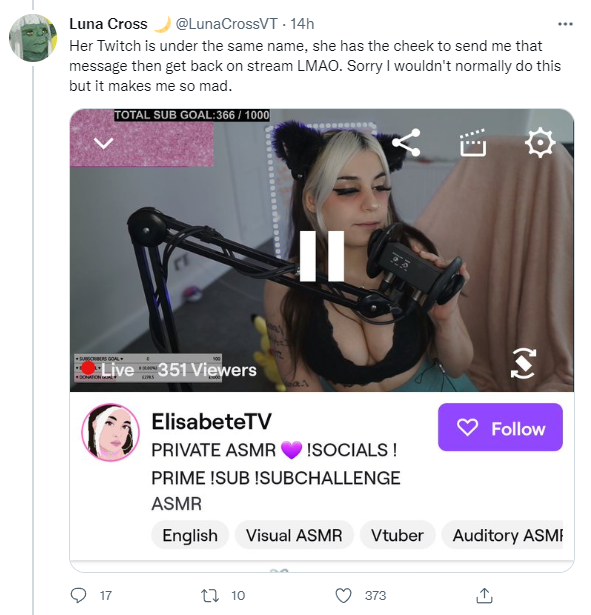Open the video settings gear
Screen dimensions: 591x615
[x=540, y=142]
